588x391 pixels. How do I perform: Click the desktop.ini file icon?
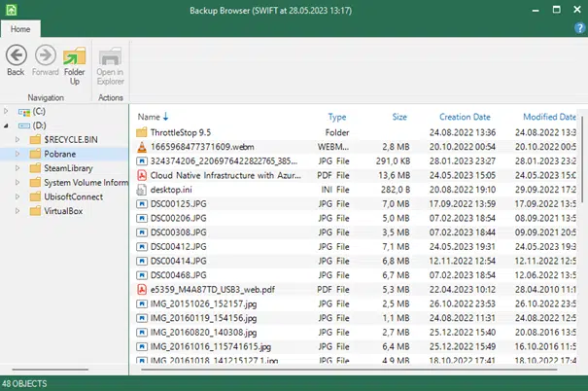click(142, 189)
